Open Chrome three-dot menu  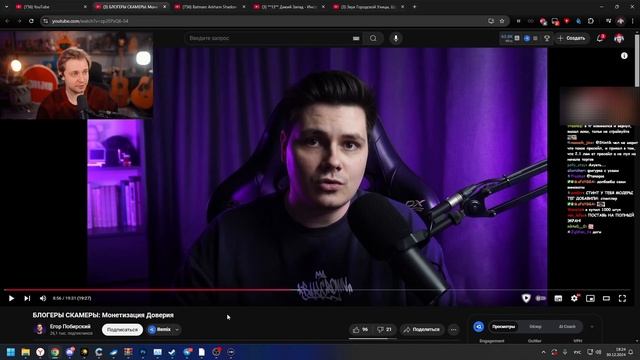click(633, 21)
